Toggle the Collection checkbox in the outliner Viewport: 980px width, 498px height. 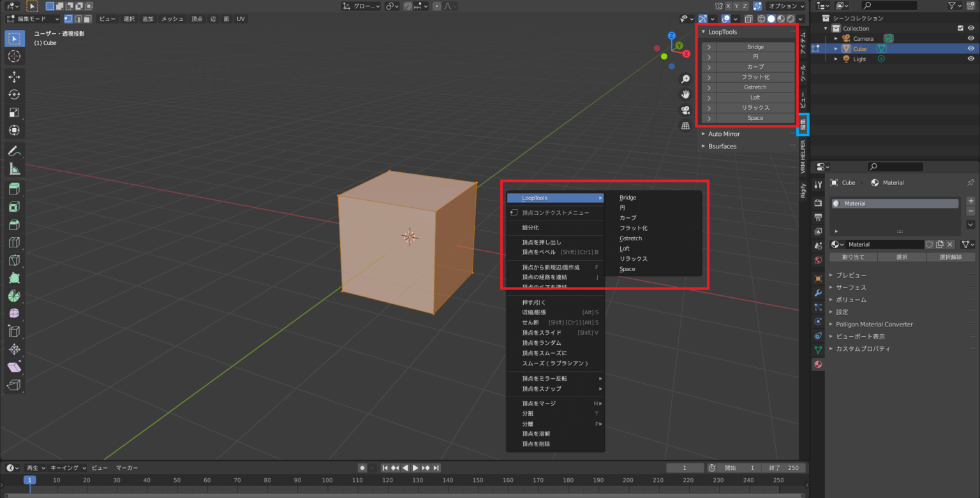pyautogui.click(x=960, y=28)
